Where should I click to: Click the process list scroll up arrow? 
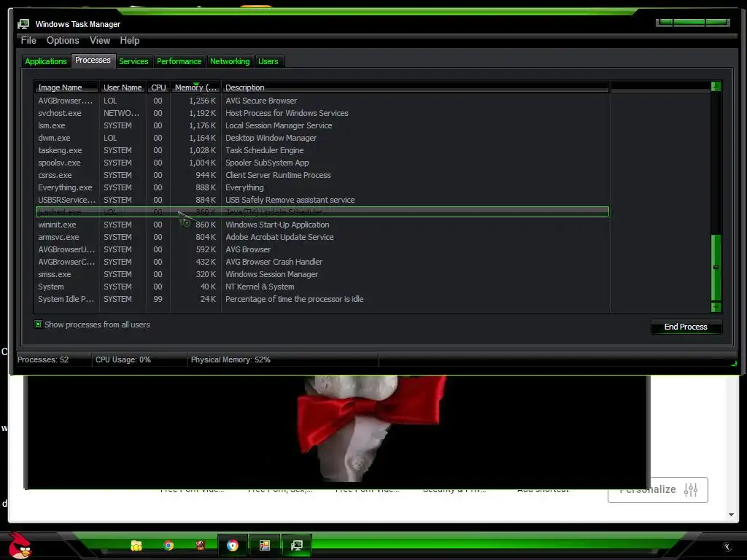pos(716,86)
